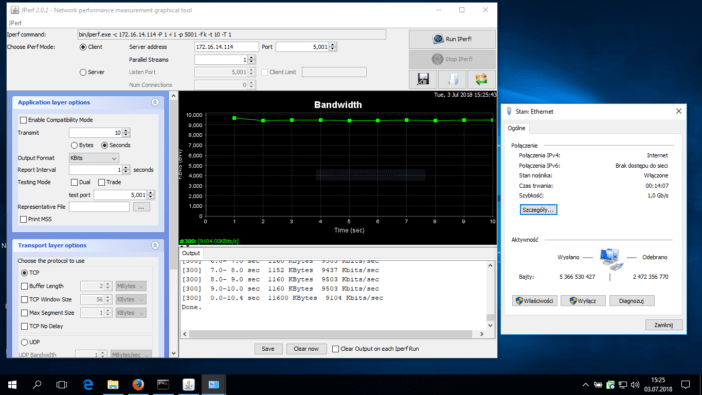The image size is (702, 395).
Task: Click Parallel Streams spinner arrows
Action: point(252,60)
